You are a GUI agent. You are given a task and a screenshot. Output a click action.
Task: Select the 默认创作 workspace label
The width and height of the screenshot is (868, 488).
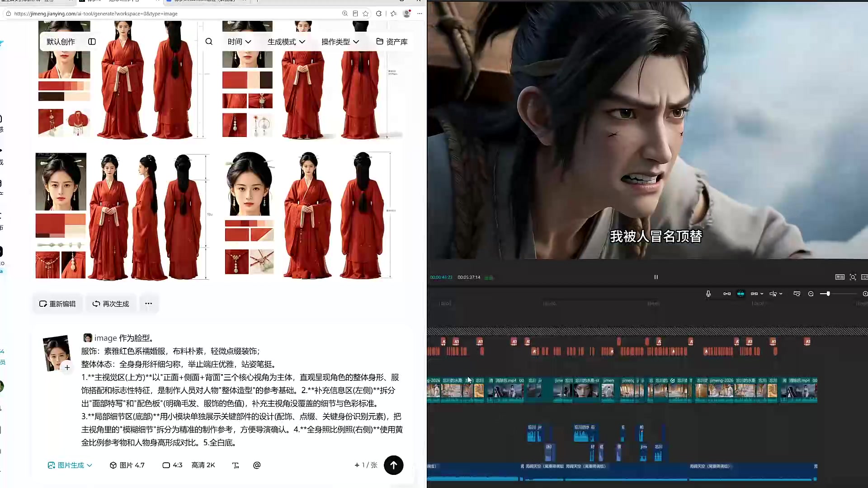[x=61, y=42]
